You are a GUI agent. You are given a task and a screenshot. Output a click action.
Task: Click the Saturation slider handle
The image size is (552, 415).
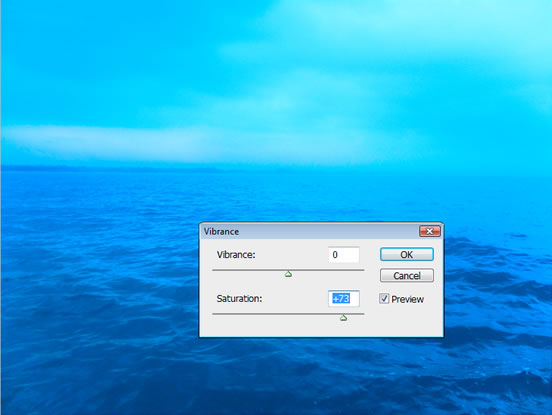[x=344, y=318]
